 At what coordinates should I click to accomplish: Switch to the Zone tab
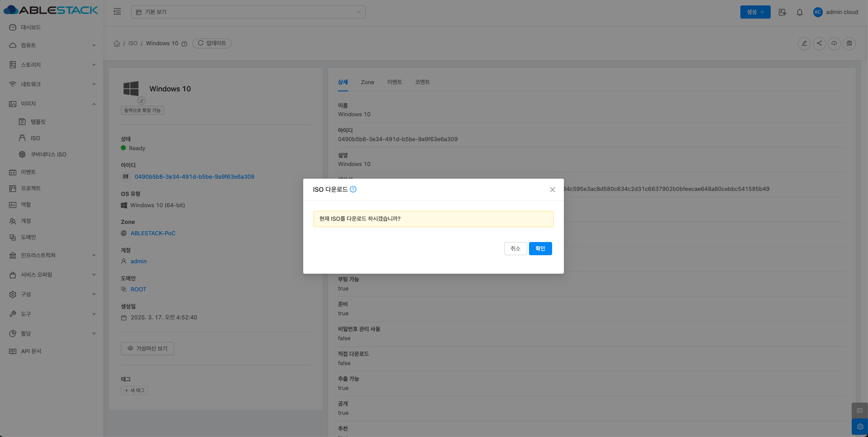(x=367, y=82)
